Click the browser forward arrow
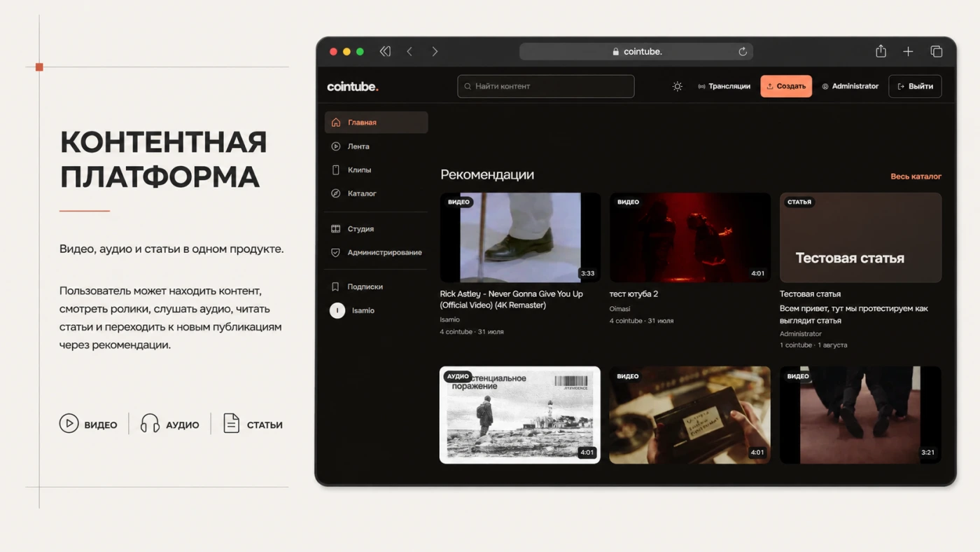The width and height of the screenshot is (980, 552). tap(435, 51)
